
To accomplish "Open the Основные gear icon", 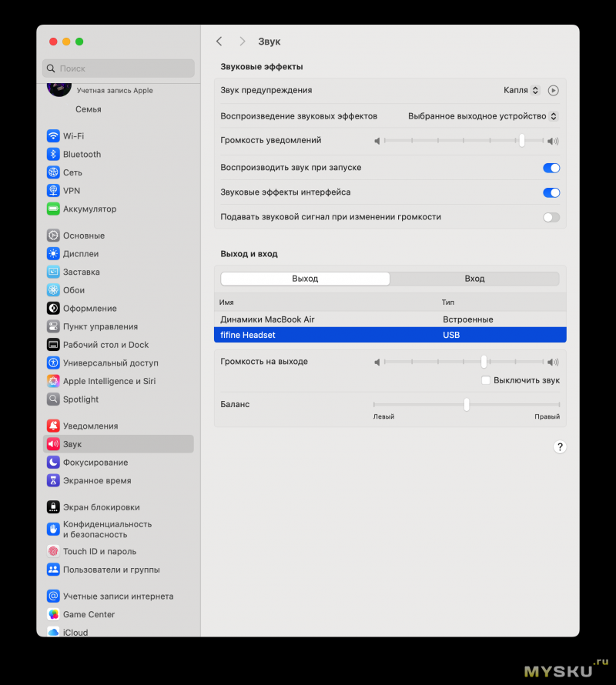I will pos(53,236).
